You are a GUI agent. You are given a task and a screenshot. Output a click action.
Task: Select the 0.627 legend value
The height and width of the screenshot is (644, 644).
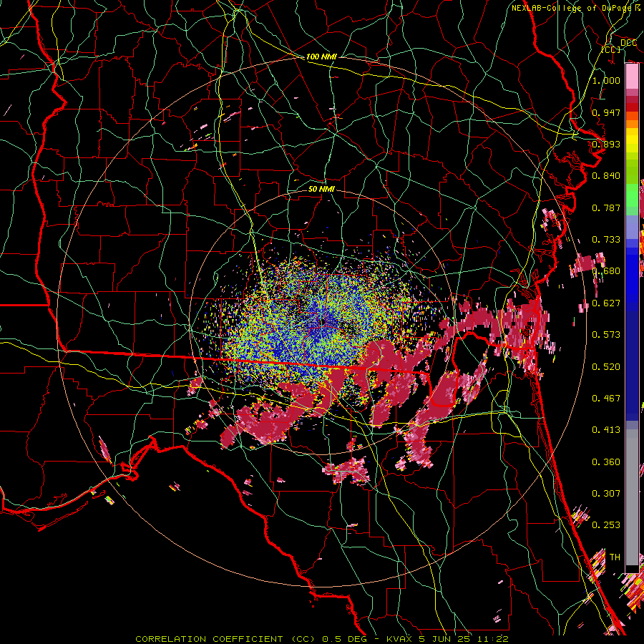pyautogui.click(x=606, y=303)
